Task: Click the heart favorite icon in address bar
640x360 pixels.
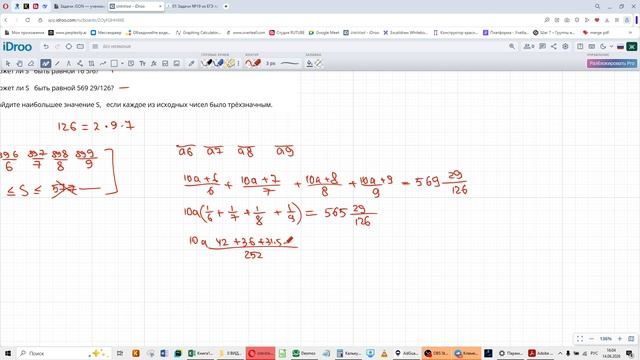Action: [x=597, y=20]
